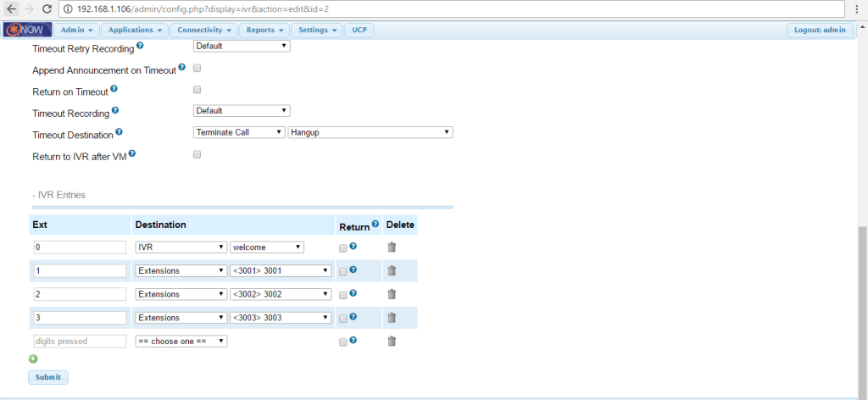Open help icon for Timeout Recording
This screenshot has width=868, height=400.
tap(115, 110)
